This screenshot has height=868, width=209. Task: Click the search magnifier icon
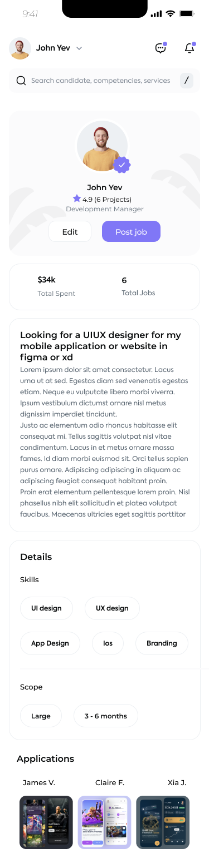click(21, 81)
